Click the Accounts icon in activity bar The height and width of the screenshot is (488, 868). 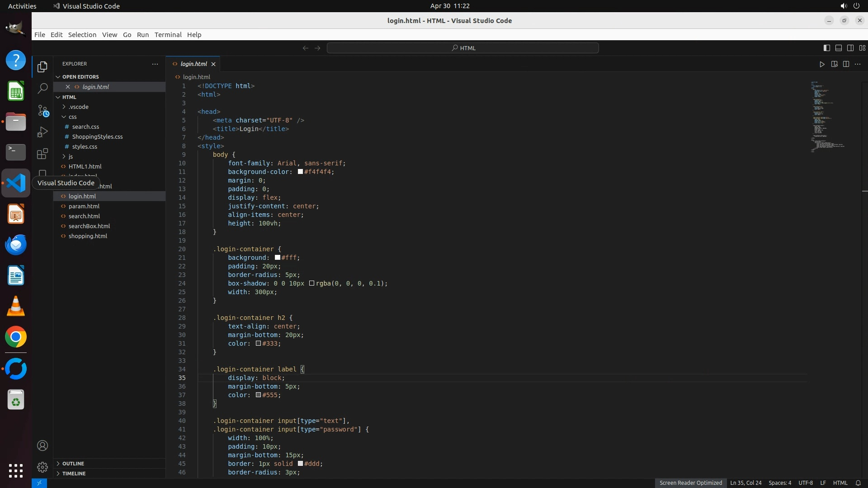[x=42, y=446]
